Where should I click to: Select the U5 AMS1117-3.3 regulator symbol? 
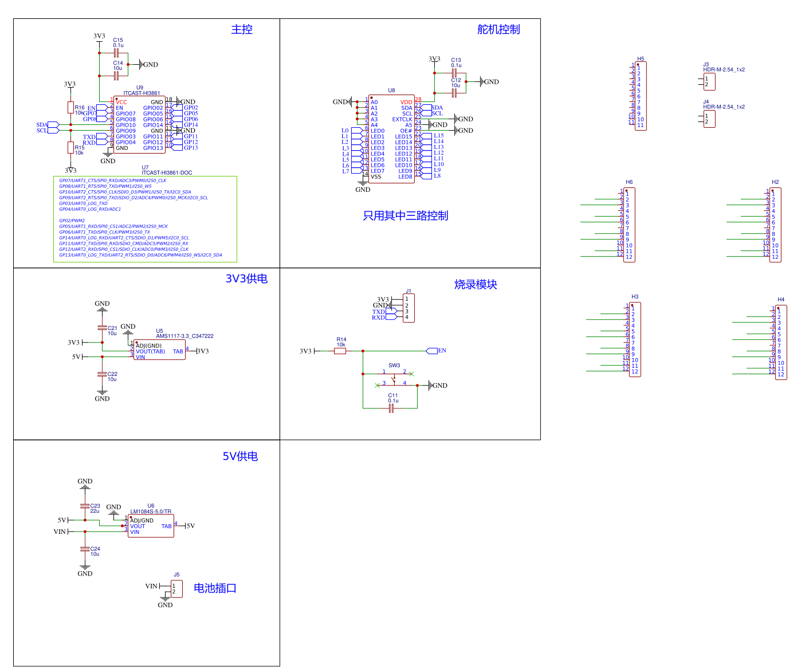click(x=159, y=350)
